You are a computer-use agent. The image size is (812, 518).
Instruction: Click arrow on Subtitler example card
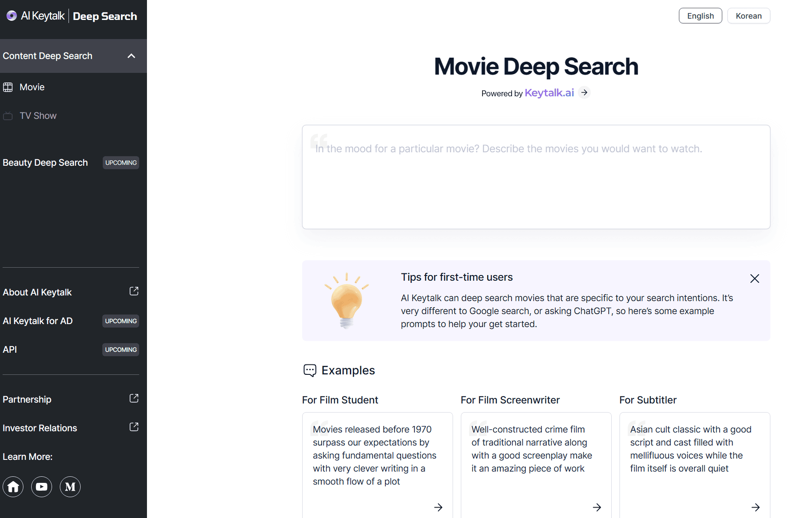(x=756, y=507)
